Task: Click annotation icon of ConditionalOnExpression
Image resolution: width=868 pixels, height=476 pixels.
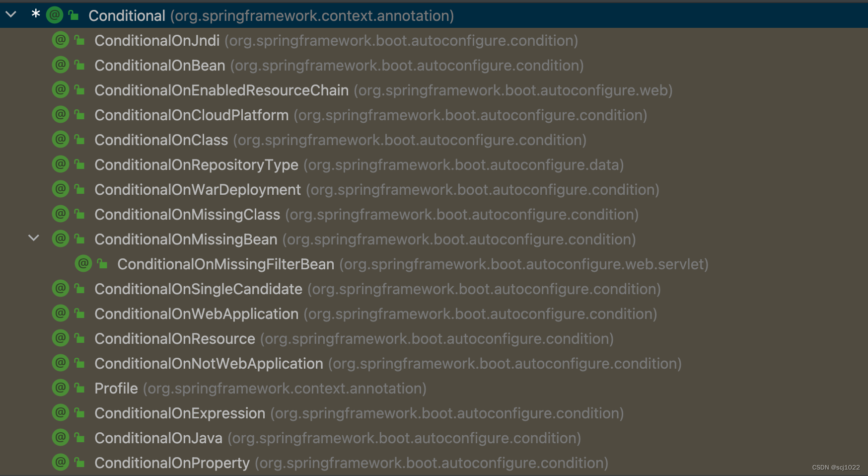Action: (x=61, y=412)
